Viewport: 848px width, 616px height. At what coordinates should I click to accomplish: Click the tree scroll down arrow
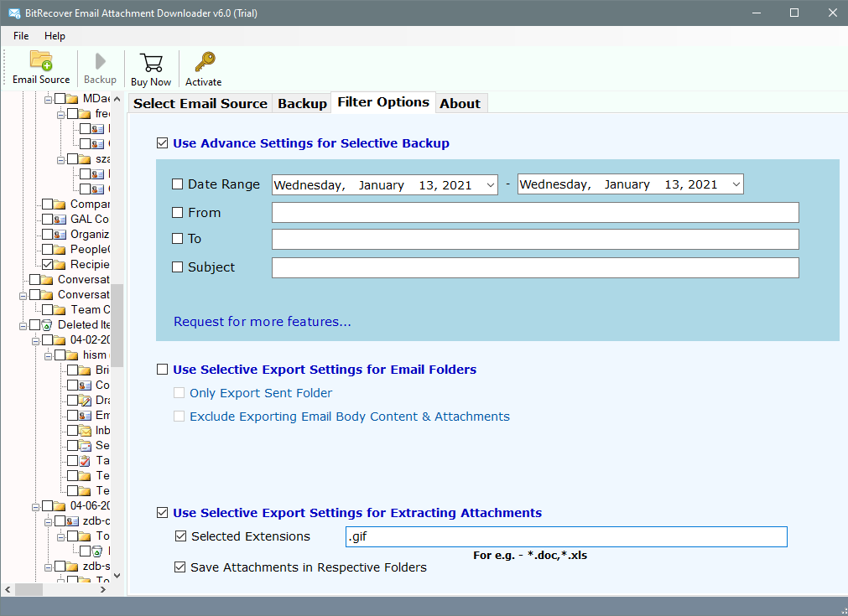(x=117, y=576)
